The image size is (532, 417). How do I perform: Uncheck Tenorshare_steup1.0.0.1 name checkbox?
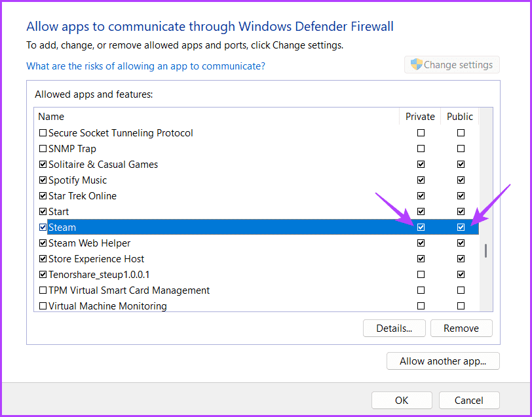(43, 274)
